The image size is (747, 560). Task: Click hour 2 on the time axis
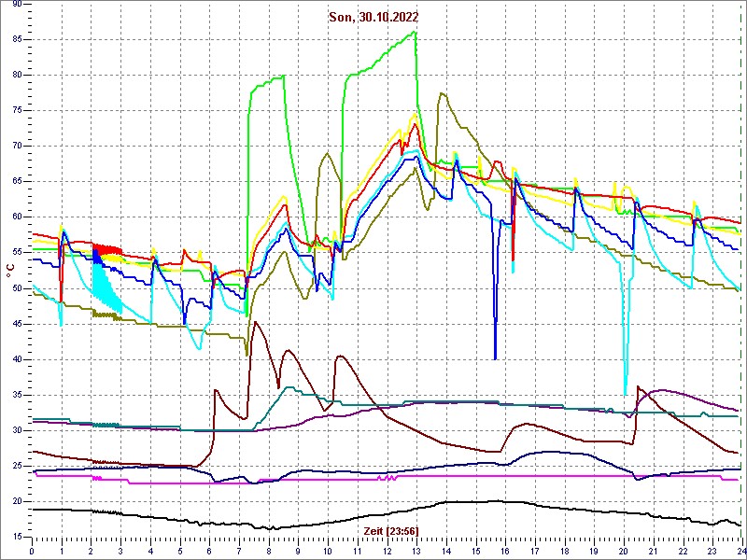[x=91, y=551]
